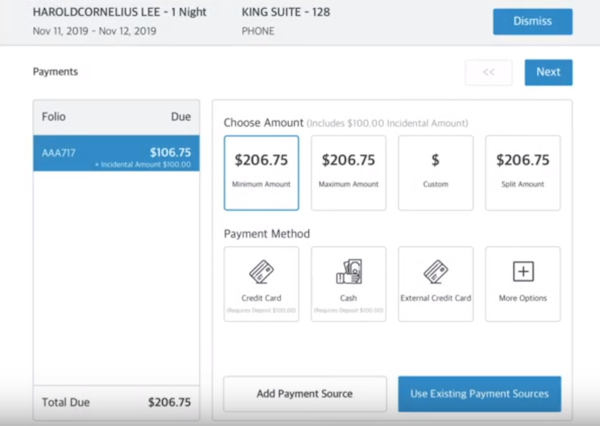Click the Choose Amount heading
600x426 pixels.
(263, 122)
